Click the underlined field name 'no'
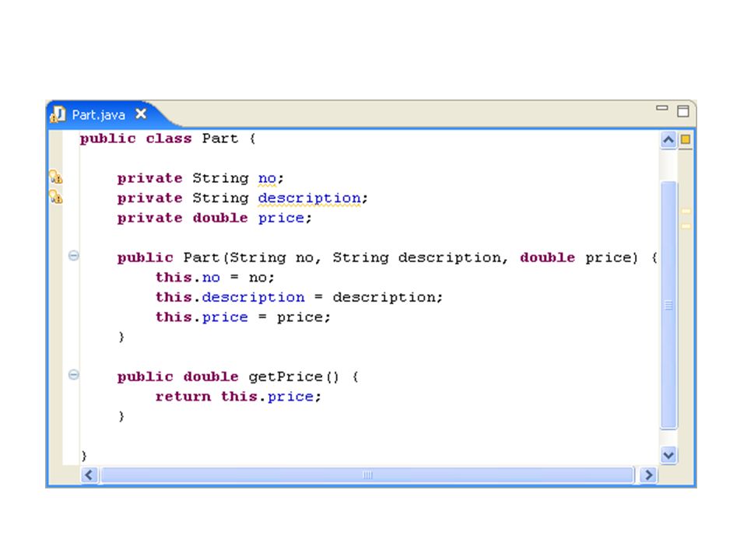The width and height of the screenshot is (747, 560). [267, 179]
